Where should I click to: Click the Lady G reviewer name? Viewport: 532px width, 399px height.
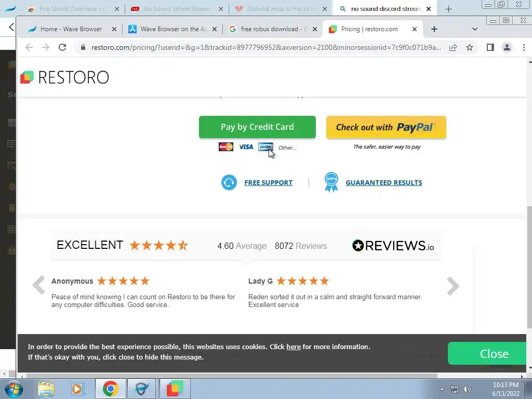[261, 281]
